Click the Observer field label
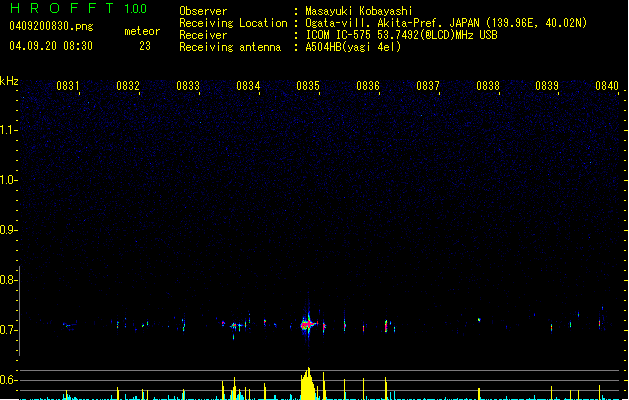Image resolution: width=629 pixels, height=400 pixels. (203, 11)
